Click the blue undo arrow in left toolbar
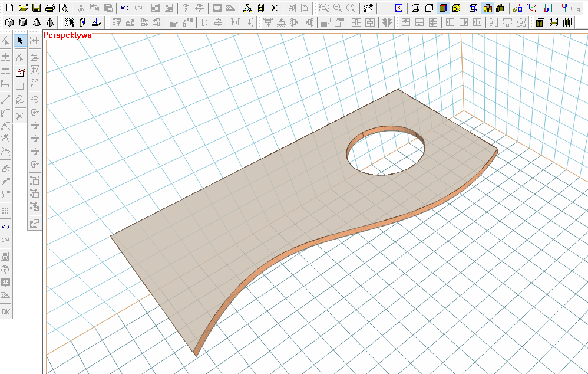 pyautogui.click(x=5, y=227)
